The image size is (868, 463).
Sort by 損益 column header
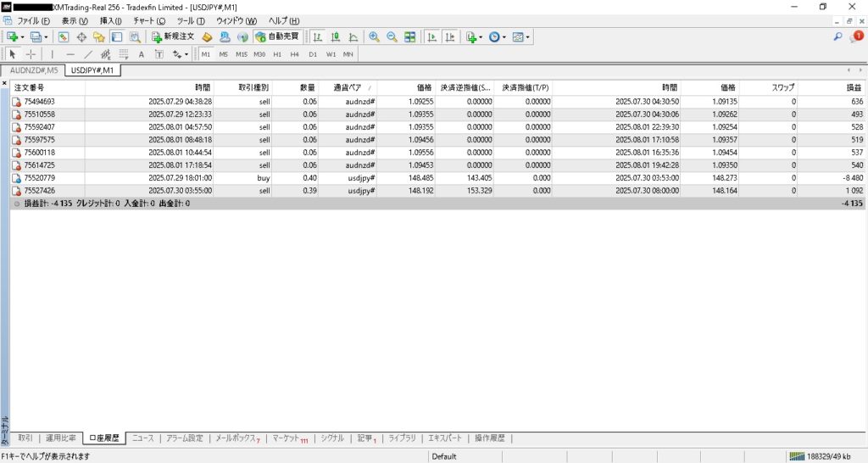pos(849,87)
